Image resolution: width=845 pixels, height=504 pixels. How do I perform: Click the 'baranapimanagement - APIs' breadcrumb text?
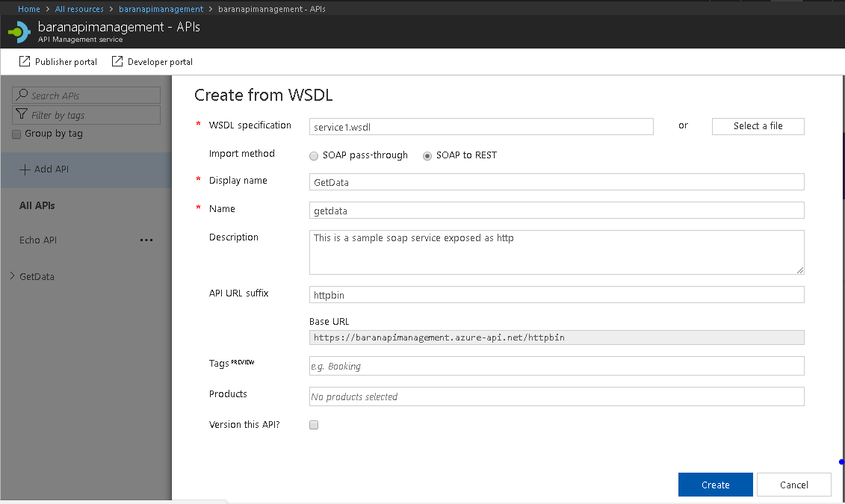272,9
